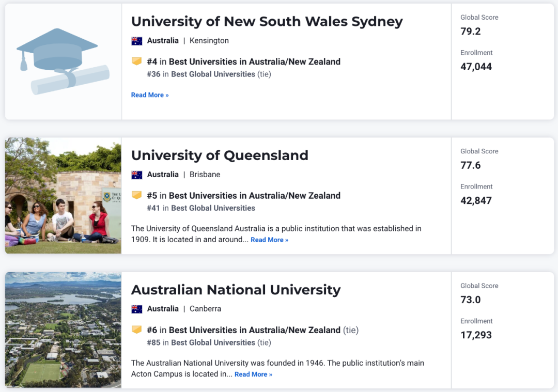Click Enrollment value 17,293

click(x=476, y=335)
